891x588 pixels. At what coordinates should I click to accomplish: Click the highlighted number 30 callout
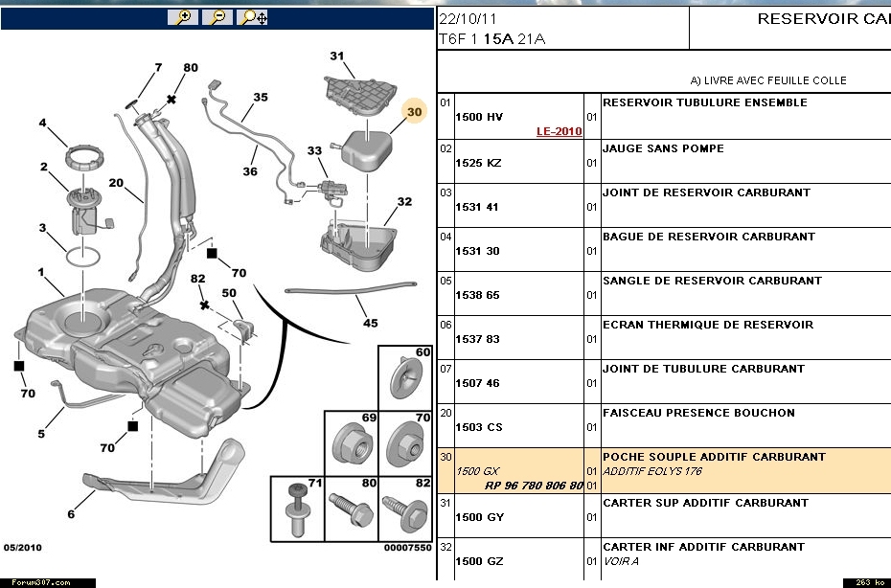[414, 113]
